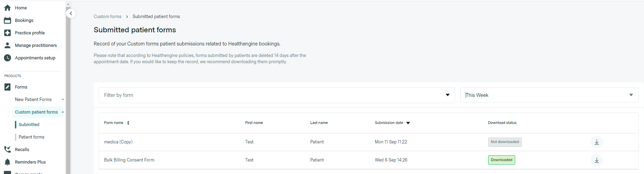Download the medica (Copy) form submission

tap(596, 142)
